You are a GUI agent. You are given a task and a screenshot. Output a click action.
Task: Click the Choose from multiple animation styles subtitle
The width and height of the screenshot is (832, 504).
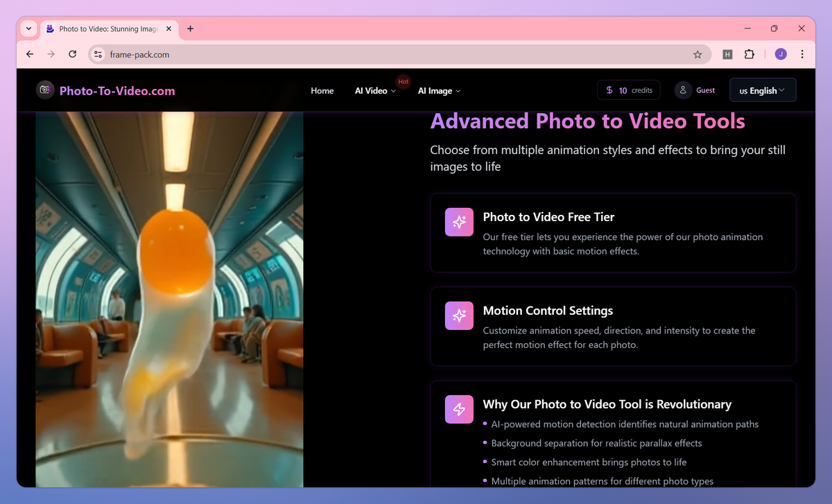click(607, 158)
